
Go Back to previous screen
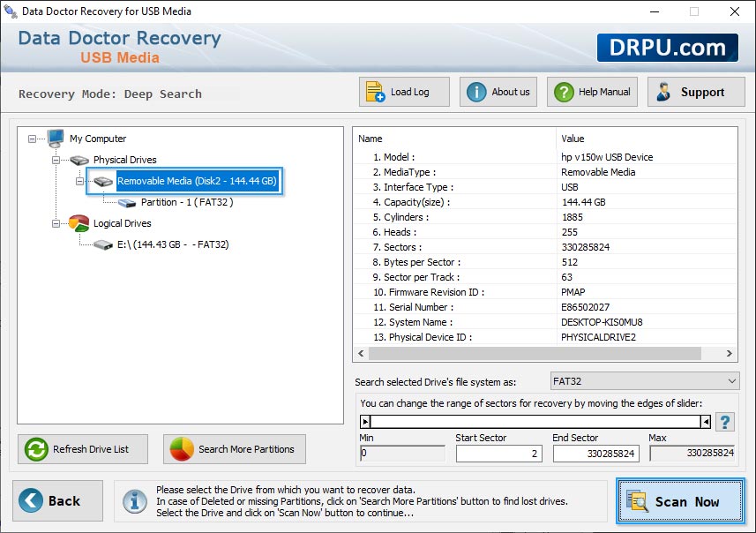point(58,500)
